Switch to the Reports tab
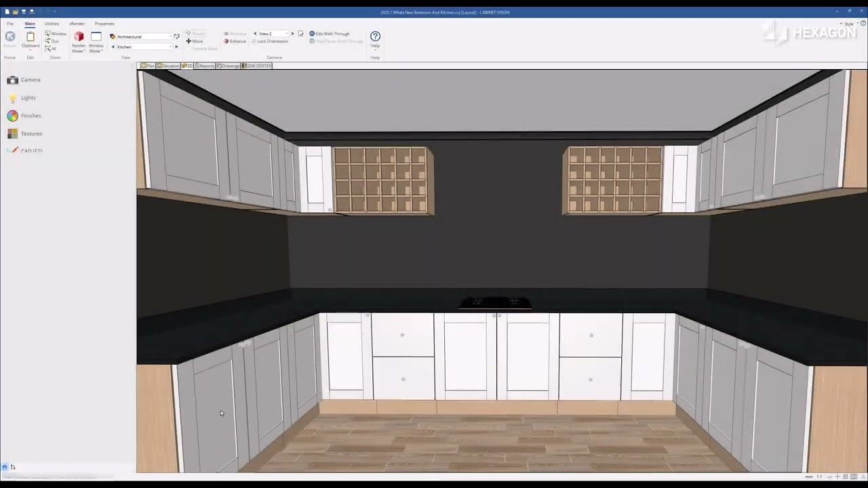The height and width of the screenshot is (488, 868). (205, 66)
